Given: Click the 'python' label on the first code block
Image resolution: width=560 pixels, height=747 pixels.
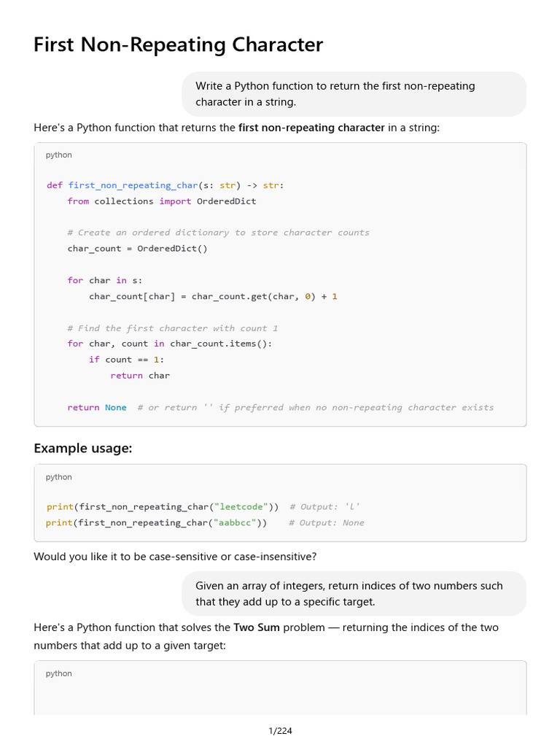Looking at the screenshot, I should coord(59,155).
